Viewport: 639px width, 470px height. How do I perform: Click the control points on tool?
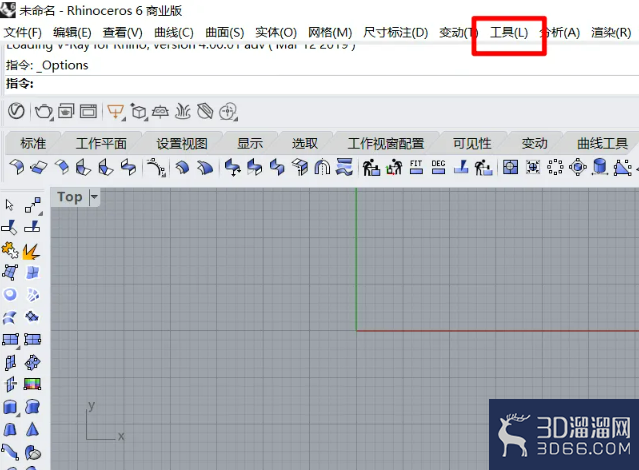tap(33, 205)
